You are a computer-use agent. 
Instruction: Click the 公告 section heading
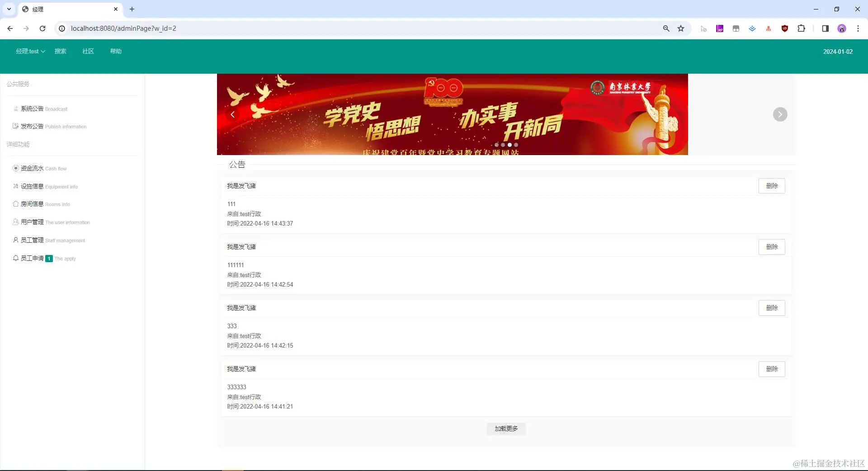pyautogui.click(x=237, y=165)
